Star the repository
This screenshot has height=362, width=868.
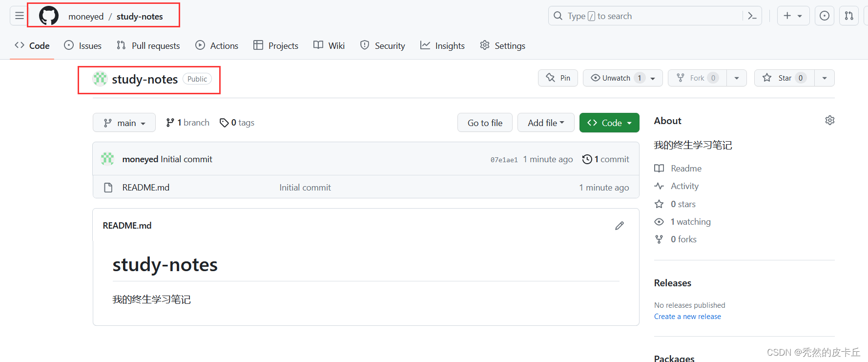[x=785, y=78]
